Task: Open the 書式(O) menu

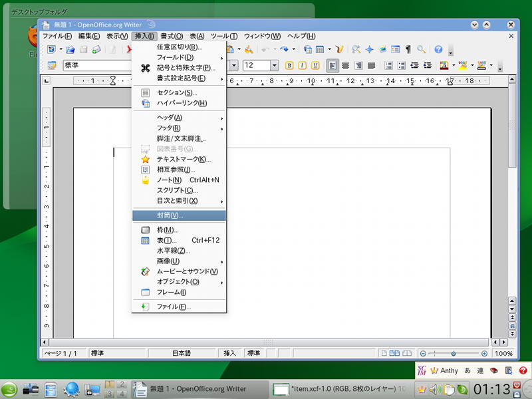Action: (x=172, y=36)
